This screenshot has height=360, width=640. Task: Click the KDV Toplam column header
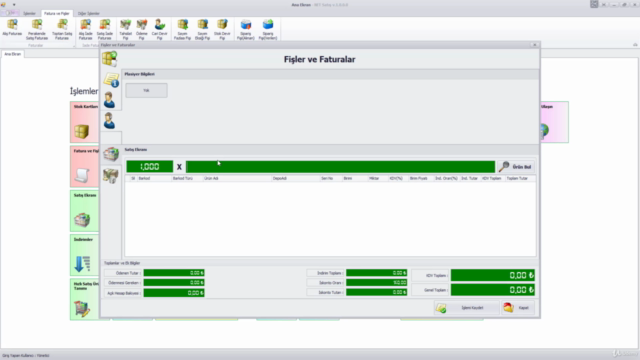point(492,178)
